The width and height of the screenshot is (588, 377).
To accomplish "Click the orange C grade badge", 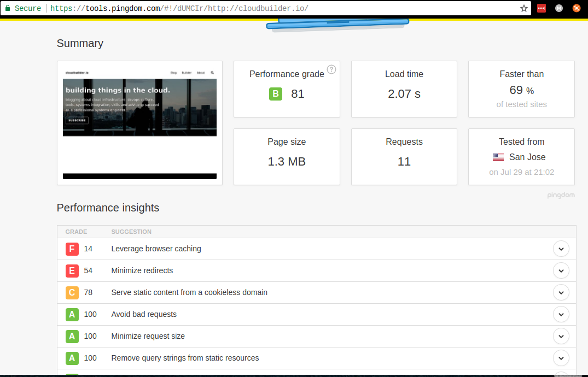I will click(72, 292).
